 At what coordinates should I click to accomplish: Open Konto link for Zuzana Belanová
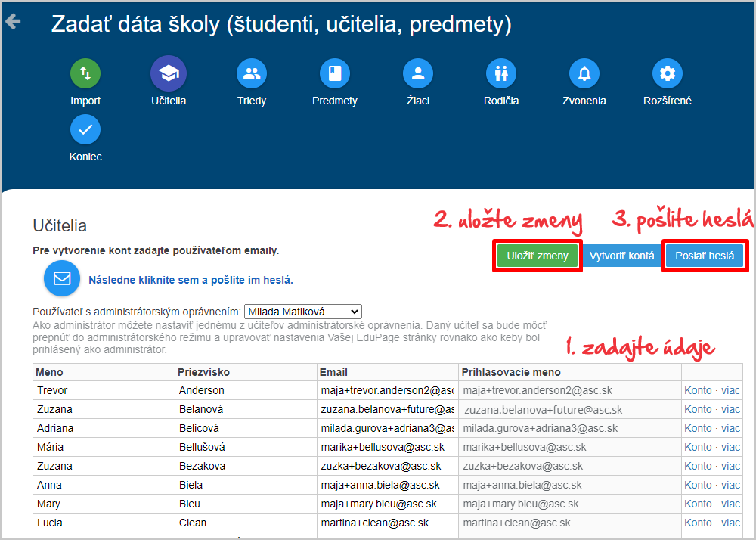[698, 409]
